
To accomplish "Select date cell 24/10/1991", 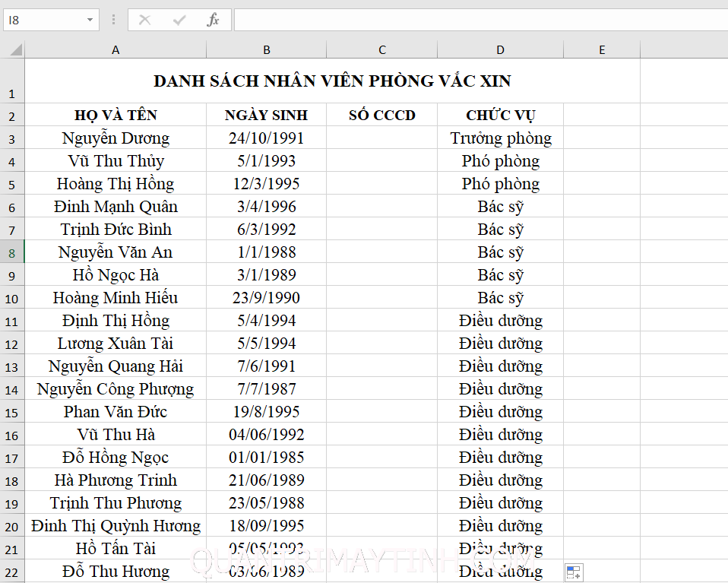I will coord(267,138).
